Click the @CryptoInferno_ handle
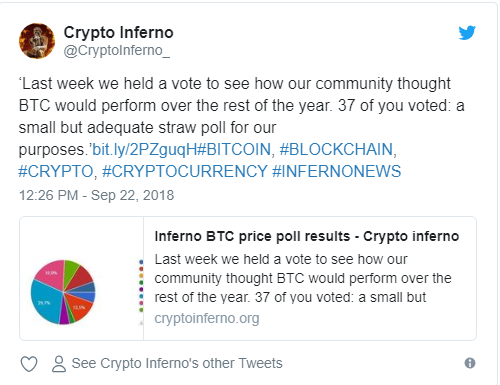500x385 pixels. pos(117,50)
